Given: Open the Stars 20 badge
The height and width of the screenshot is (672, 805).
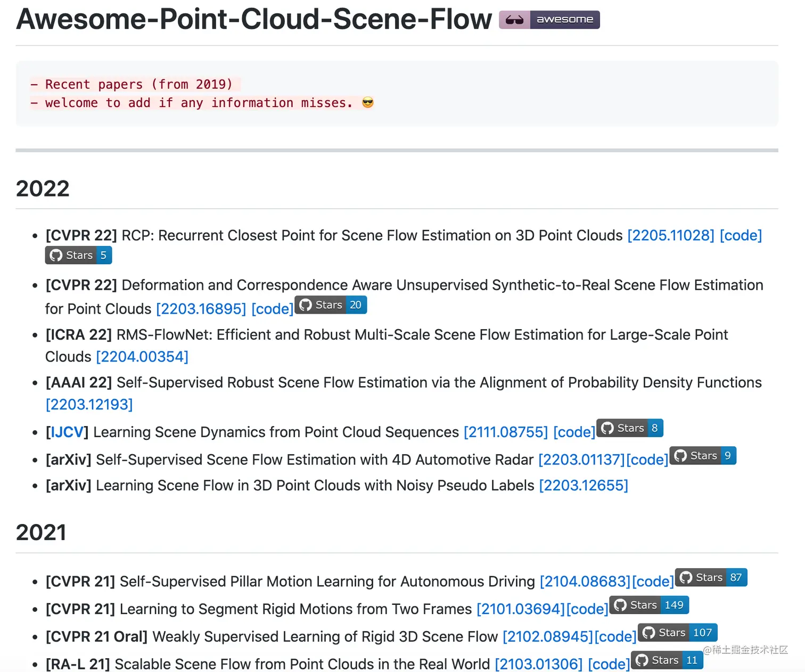Looking at the screenshot, I should [x=331, y=305].
